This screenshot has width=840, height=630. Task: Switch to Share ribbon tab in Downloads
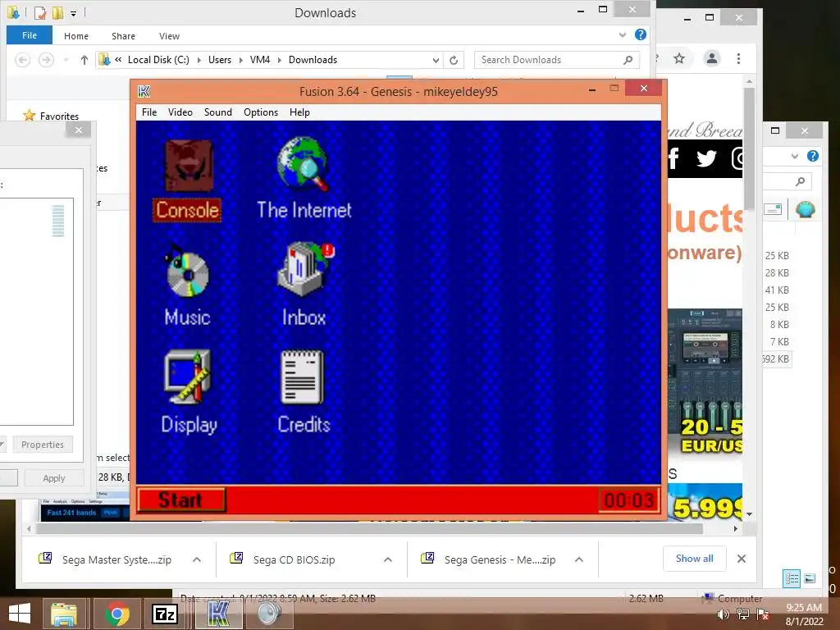(123, 36)
